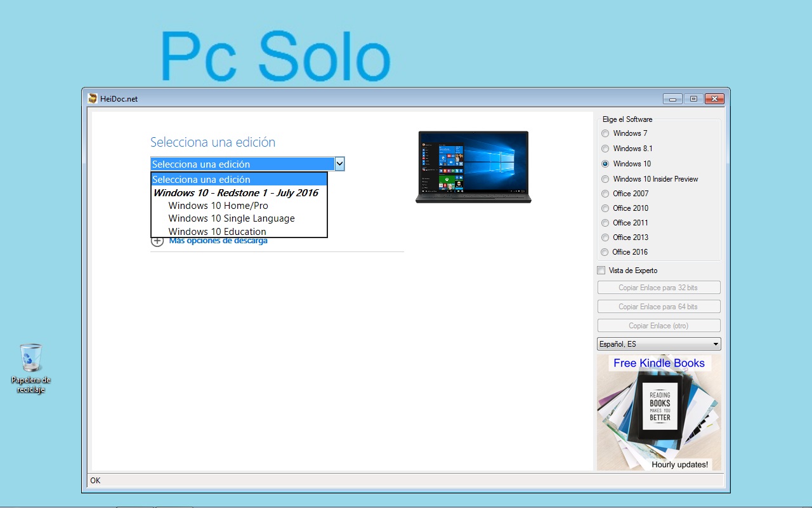
Task: Select Windows 10 Education edition
Action: point(217,231)
